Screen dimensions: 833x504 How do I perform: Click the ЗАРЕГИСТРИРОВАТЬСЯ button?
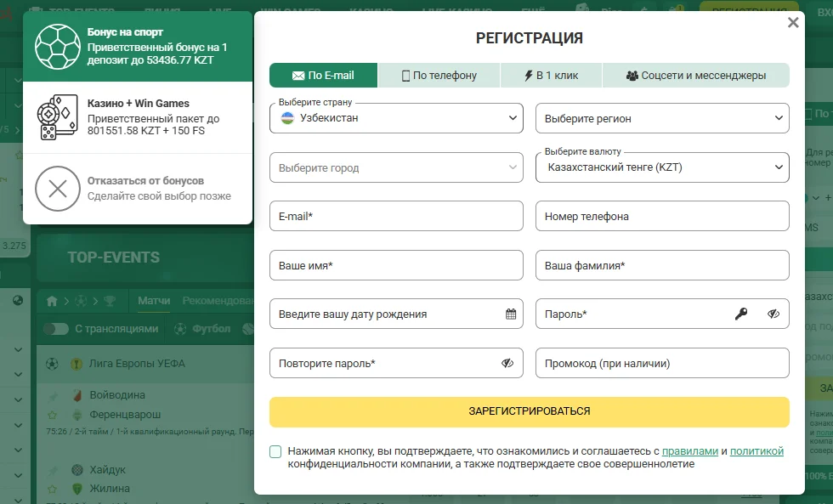tap(529, 411)
